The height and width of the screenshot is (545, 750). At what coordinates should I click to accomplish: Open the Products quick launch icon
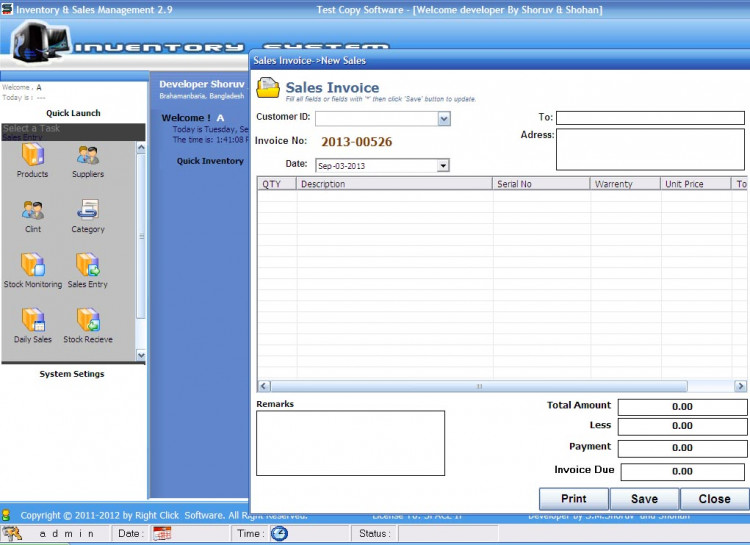(x=32, y=155)
